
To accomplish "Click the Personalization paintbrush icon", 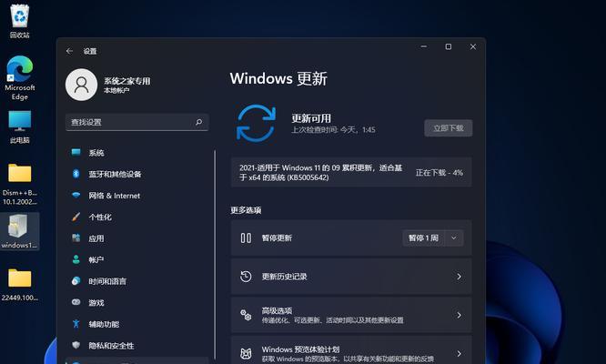I will [76, 217].
